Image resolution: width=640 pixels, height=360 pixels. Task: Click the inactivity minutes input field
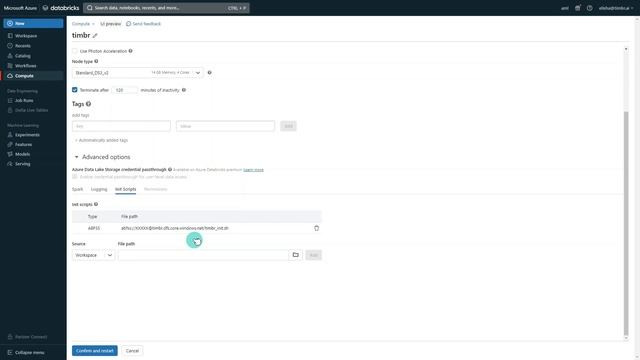[x=124, y=90]
